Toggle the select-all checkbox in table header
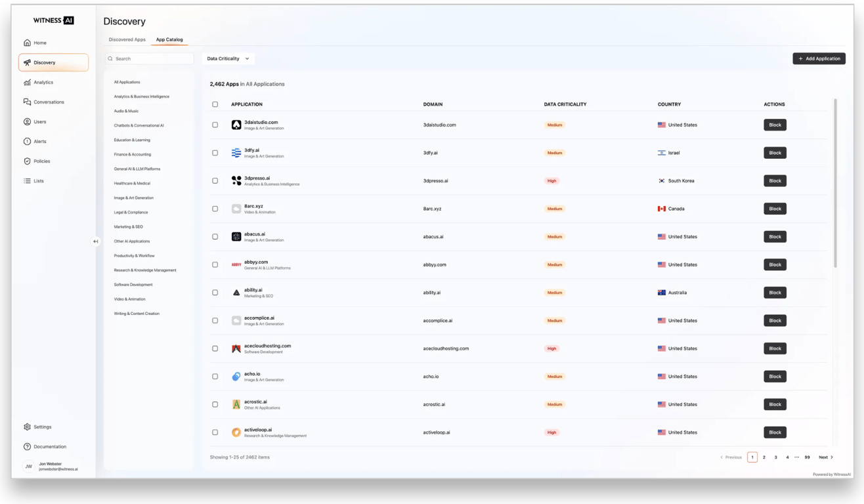This screenshot has width=864, height=504. 215,104
